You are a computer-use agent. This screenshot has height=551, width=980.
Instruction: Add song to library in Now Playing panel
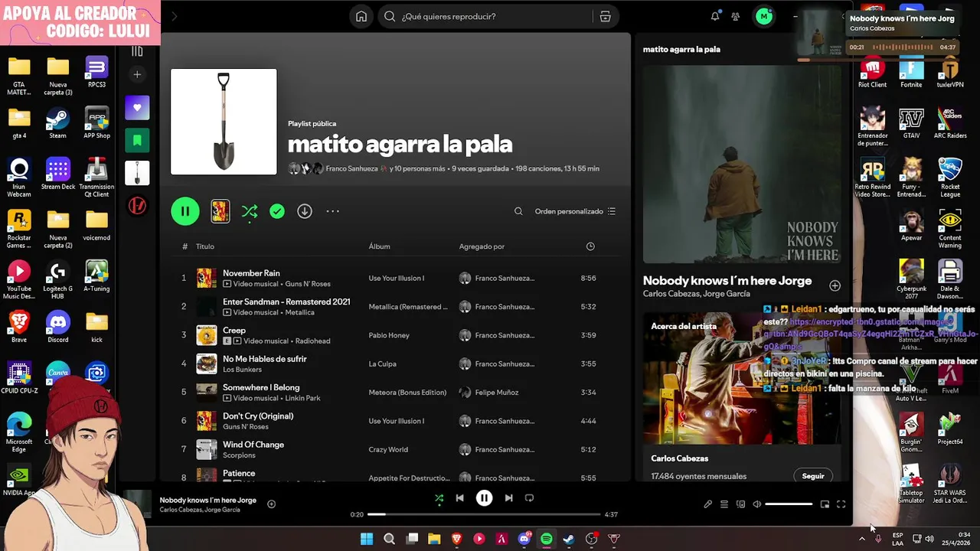point(835,285)
